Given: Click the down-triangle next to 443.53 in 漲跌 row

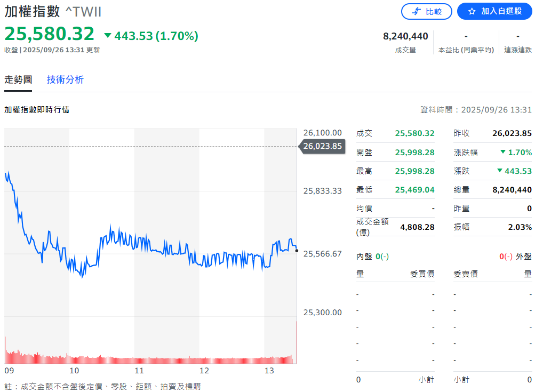Looking at the screenshot, I should pos(499,171).
